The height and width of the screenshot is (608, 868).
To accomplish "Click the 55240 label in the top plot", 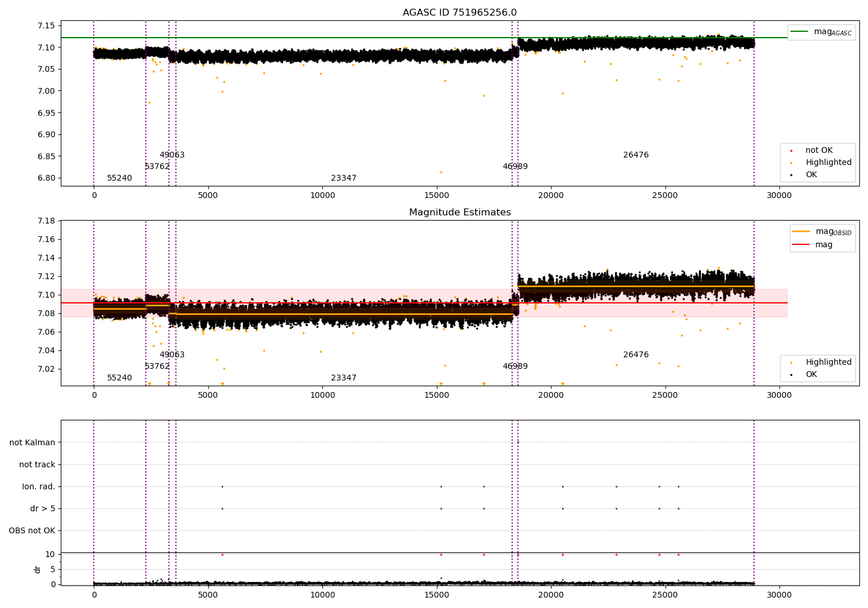I will pyautogui.click(x=120, y=178).
